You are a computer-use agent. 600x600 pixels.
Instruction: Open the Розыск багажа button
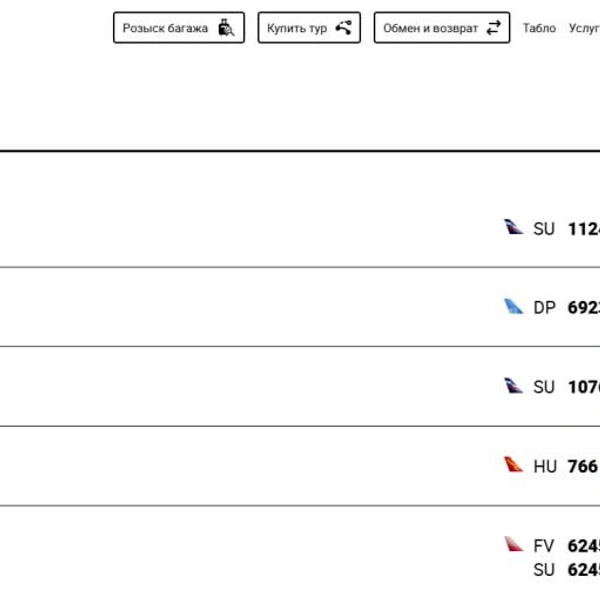pyautogui.click(x=179, y=28)
